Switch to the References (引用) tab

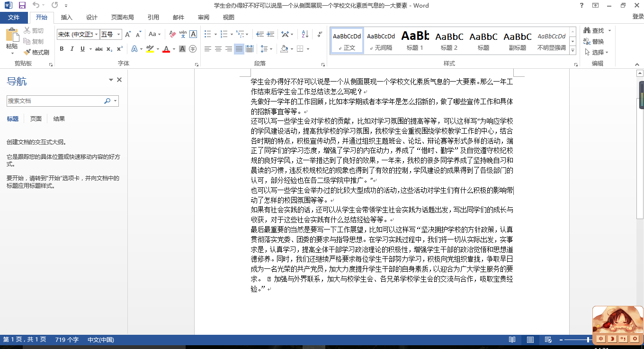[153, 18]
